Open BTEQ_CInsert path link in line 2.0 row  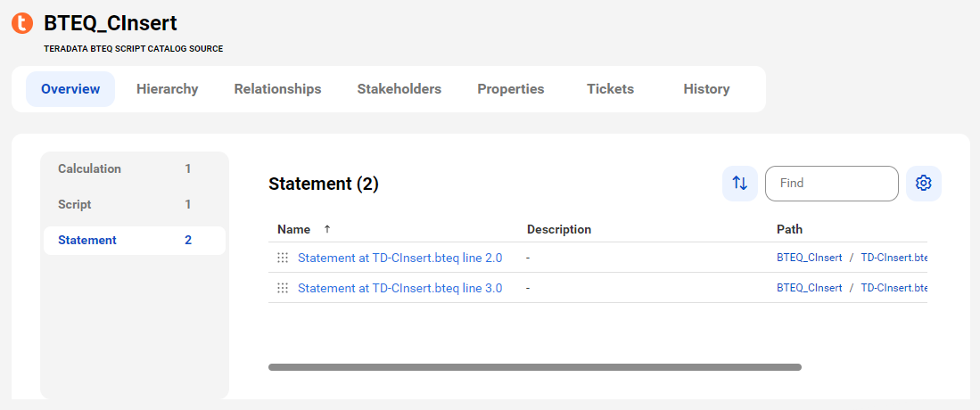[x=810, y=258]
